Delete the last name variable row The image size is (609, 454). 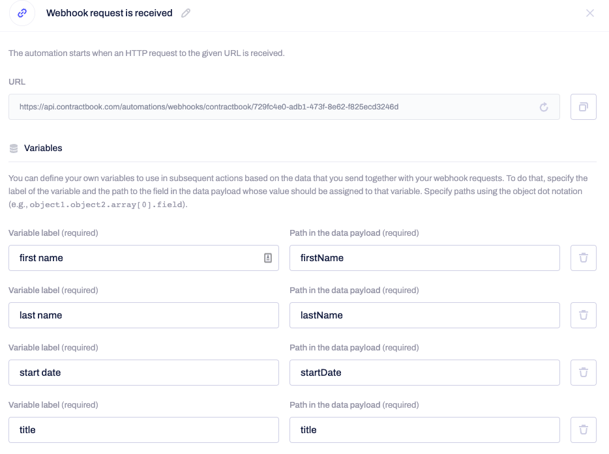coord(583,315)
